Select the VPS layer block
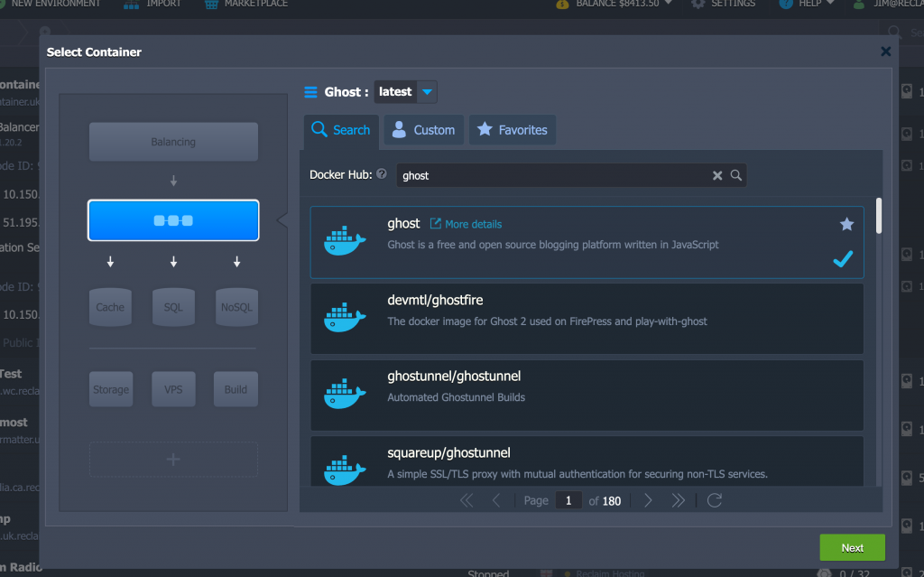924x577 pixels. (173, 389)
